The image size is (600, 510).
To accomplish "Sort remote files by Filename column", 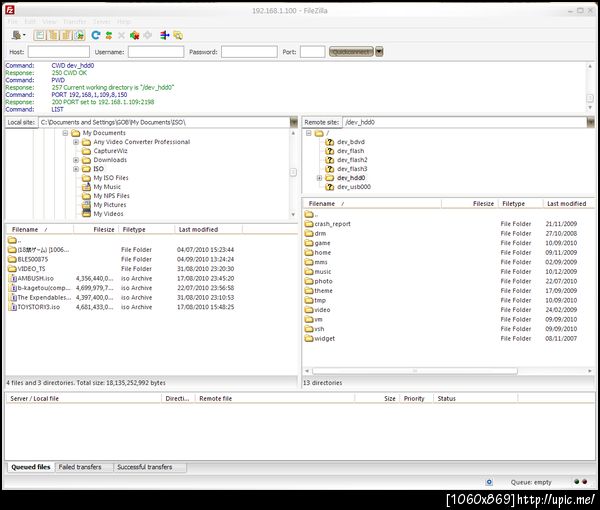I will (x=372, y=204).
